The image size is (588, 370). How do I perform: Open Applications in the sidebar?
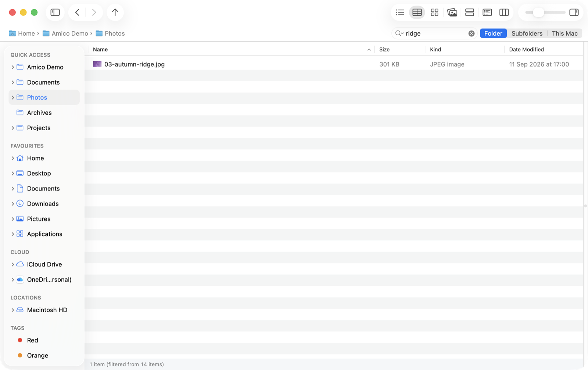(x=44, y=234)
